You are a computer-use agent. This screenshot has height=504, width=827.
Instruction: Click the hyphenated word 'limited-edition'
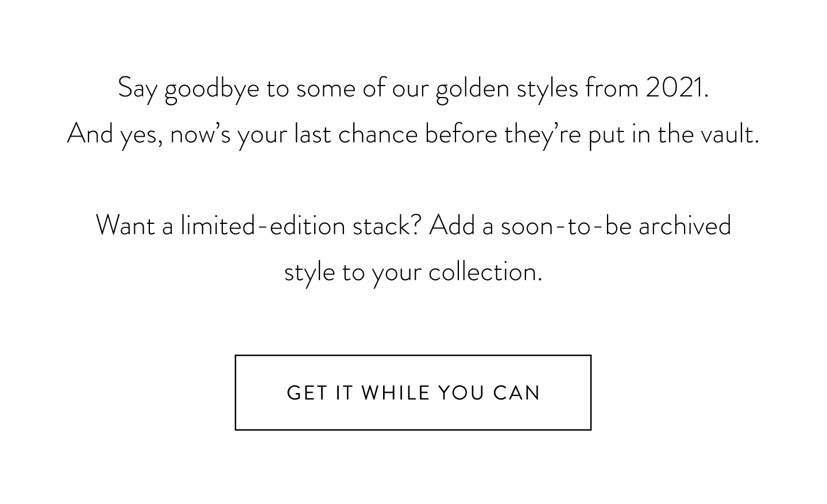coord(262,225)
